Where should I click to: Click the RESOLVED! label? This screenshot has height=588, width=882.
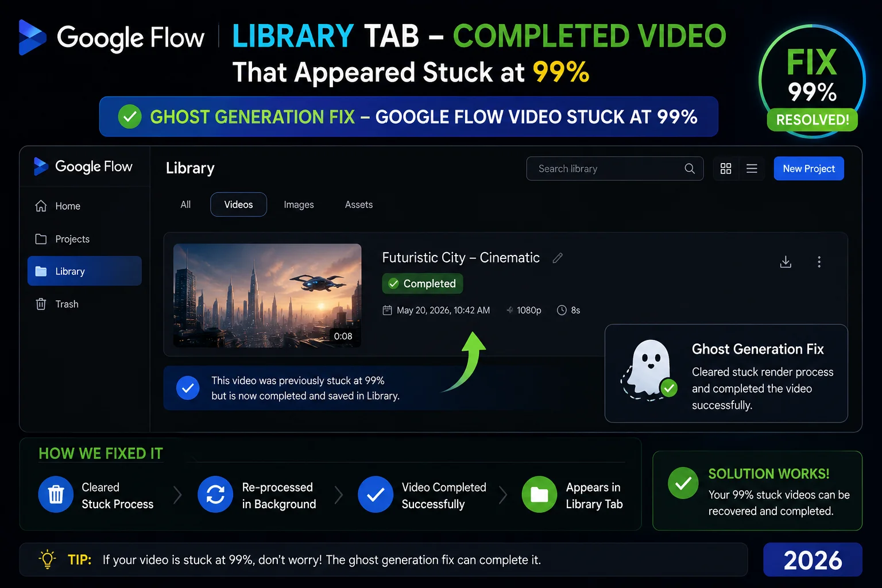813,120
